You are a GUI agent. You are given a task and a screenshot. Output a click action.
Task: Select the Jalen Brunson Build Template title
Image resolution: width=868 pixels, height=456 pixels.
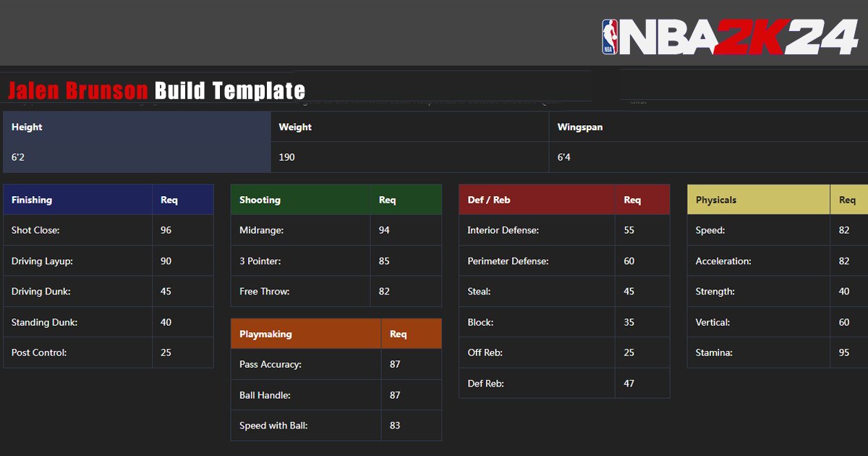pos(156,90)
